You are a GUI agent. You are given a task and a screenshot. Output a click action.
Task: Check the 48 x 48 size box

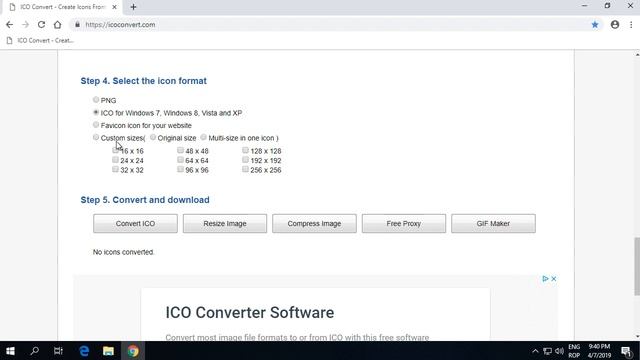click(180, 150)
